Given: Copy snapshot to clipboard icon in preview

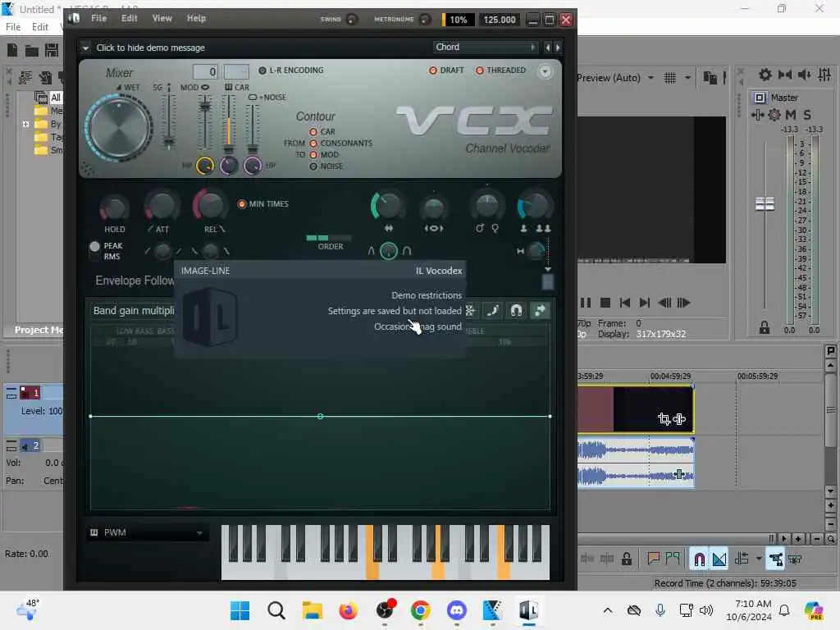Looking at the screenshot, I should 710,78.
